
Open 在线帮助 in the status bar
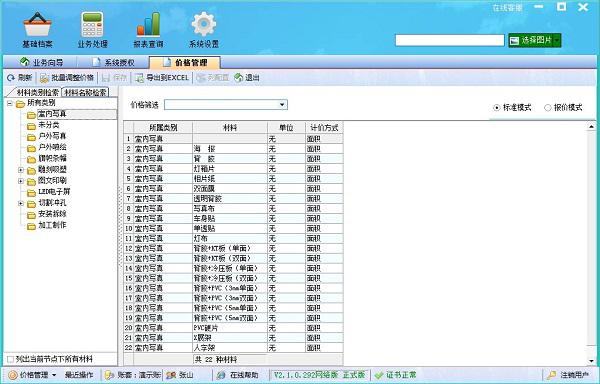(x=238, y=375)
